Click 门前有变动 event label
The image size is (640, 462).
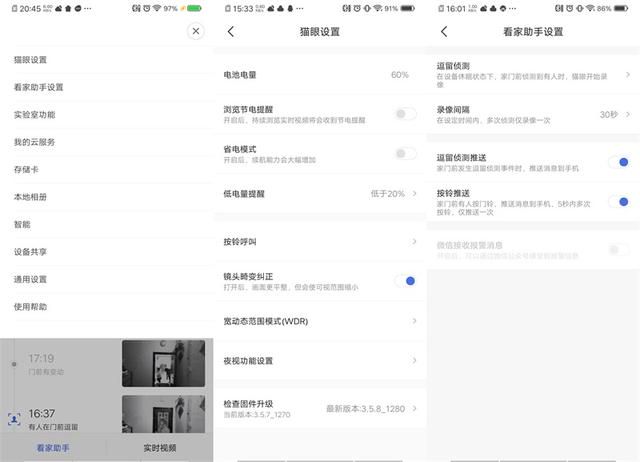tap(46, 372)
